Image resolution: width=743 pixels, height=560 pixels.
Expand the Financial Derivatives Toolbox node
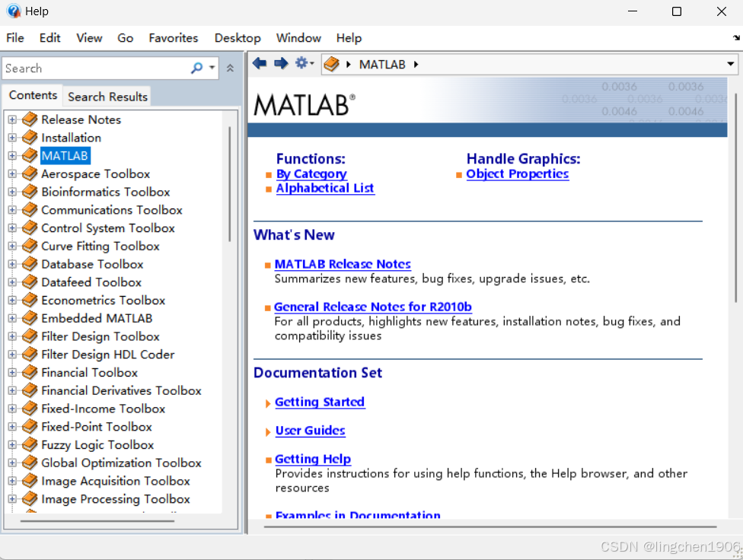point(12,390)
